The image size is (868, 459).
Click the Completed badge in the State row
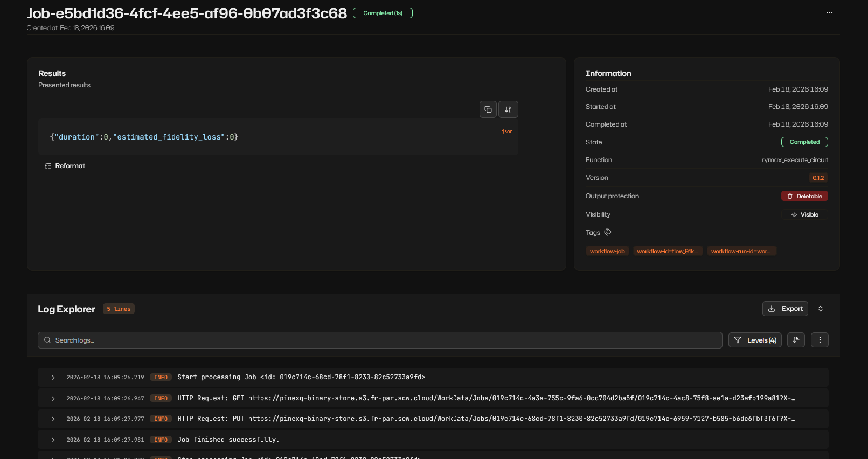coord(804,142)
